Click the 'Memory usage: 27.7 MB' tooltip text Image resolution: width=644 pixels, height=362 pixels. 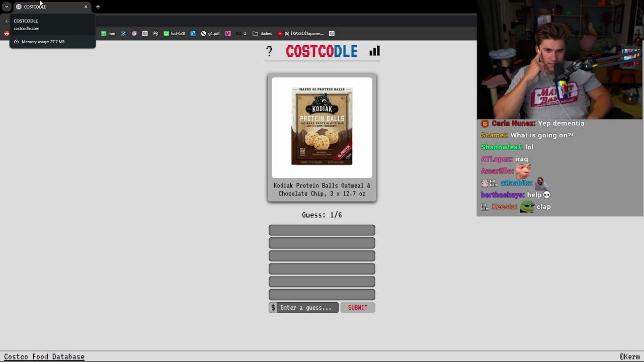(43, 42)
